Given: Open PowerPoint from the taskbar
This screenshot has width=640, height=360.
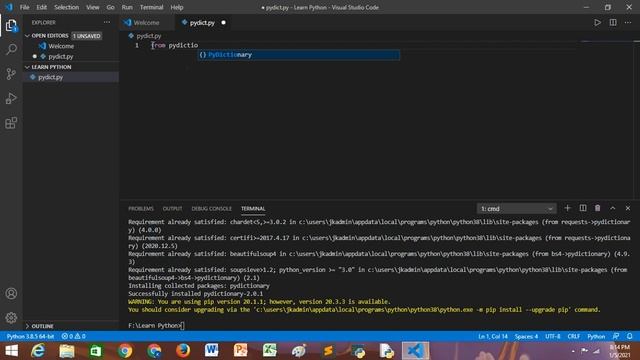Looking at the screenshot, I should [x=240, y=351].
